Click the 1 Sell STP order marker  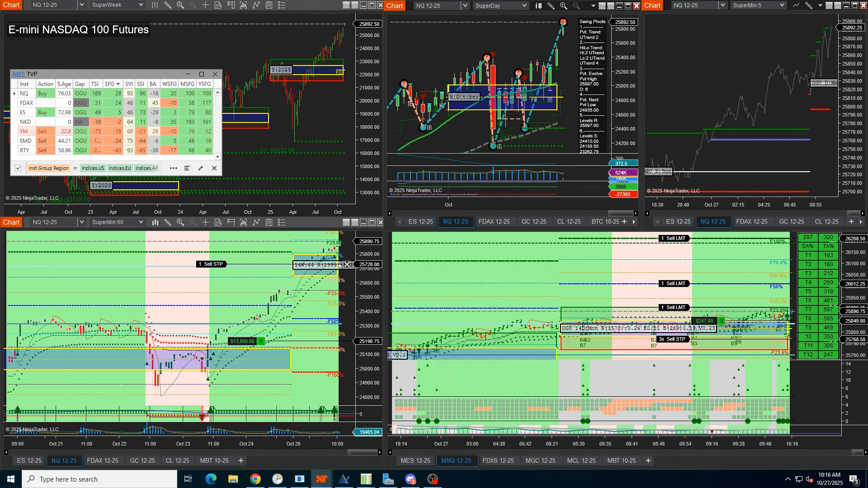[211, 264]
